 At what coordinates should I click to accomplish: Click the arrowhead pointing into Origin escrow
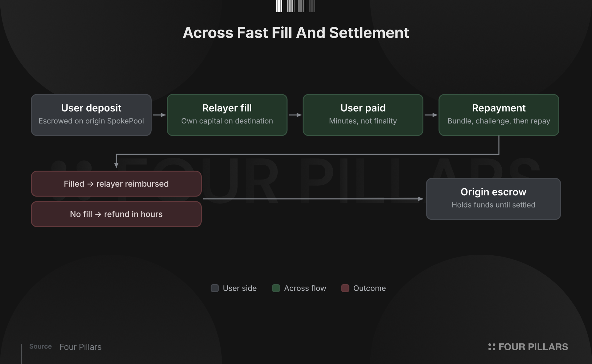(x=421, y=199)
